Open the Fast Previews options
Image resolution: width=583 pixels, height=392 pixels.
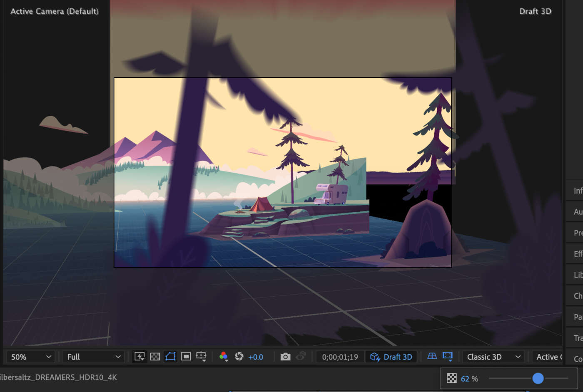click(x=140, y=357)
